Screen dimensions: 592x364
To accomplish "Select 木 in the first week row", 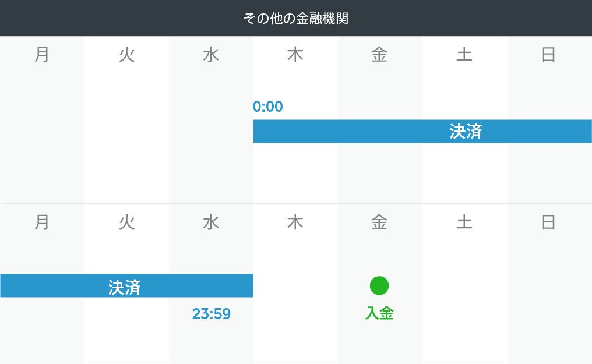I will click(295, 55).
